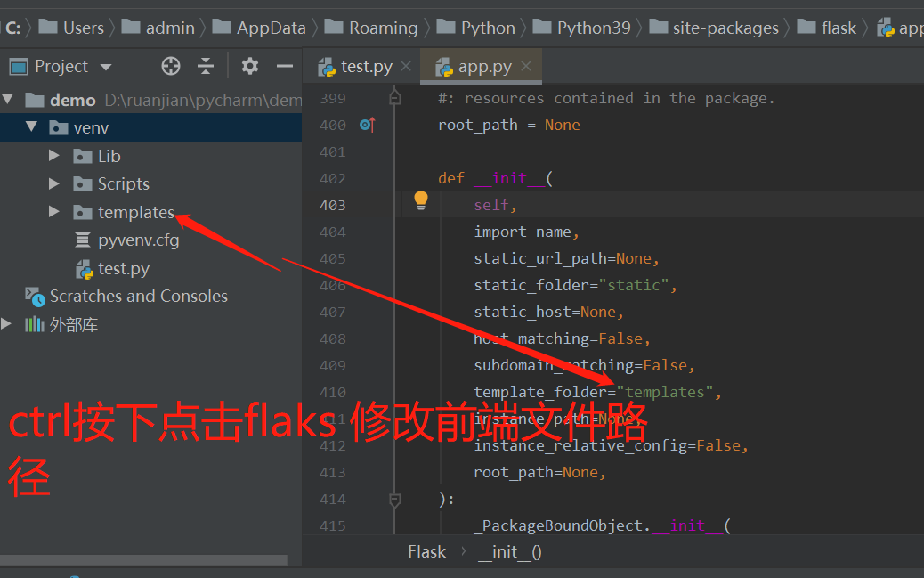
Task: Hide the Project panel with minus icon
Action: 285,66
